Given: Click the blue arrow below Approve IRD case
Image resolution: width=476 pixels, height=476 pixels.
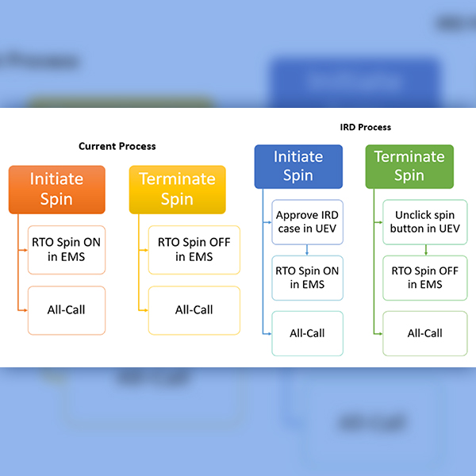Looking at the screenshot, I should (x=308, y=249).
